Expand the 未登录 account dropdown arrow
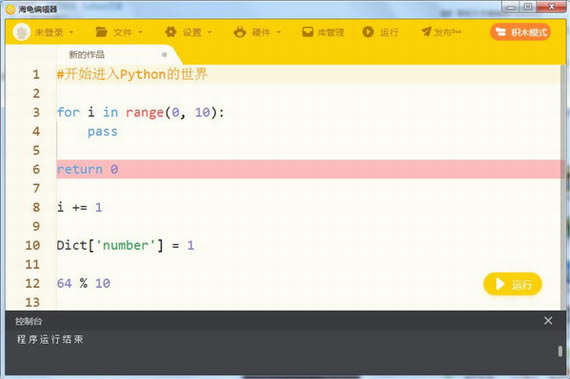570x379 pixels. coord(71,32)
